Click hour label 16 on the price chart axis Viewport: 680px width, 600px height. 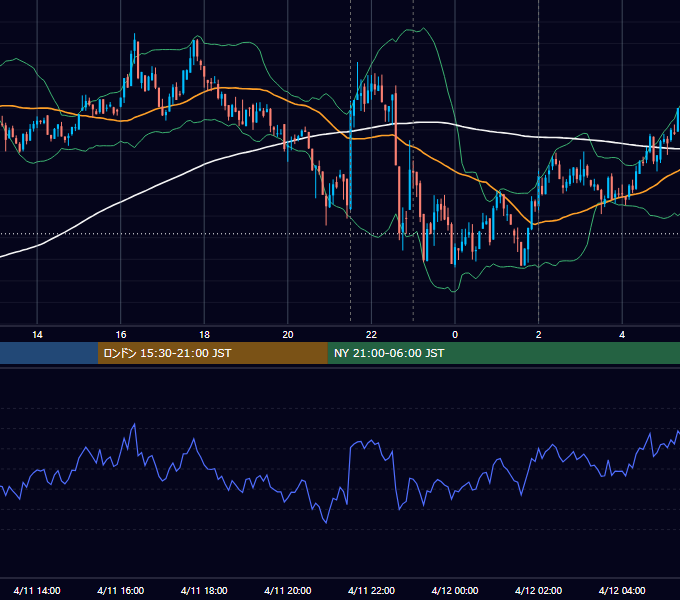pyautogui.click(x=121, y=335)
